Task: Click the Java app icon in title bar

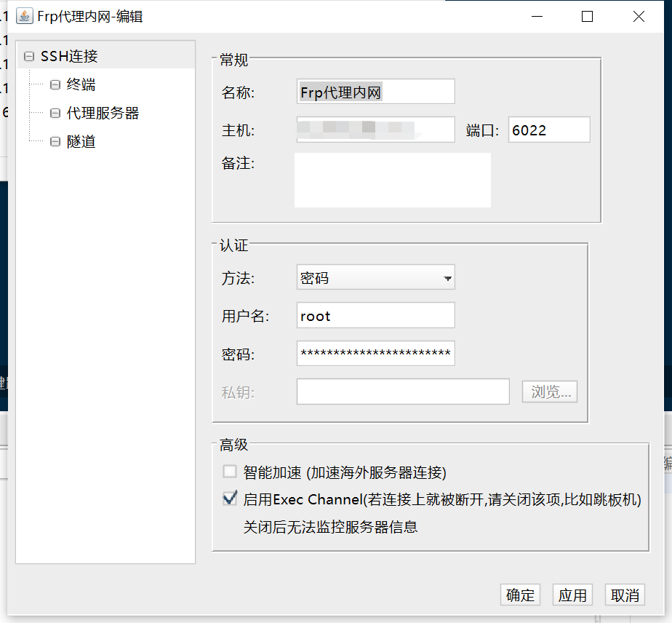Action: (25, 16)
